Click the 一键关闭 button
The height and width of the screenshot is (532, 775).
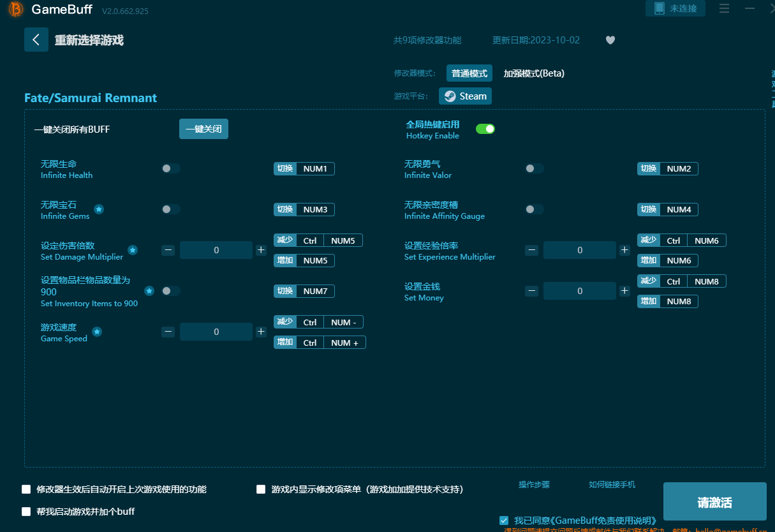pyautogui.click(x=203, y=129)
